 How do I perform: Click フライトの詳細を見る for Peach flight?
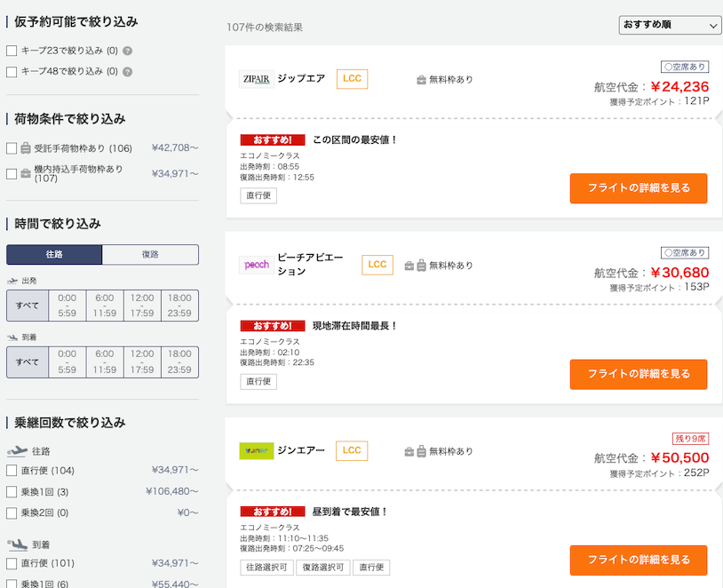click(x=638, y=374)
